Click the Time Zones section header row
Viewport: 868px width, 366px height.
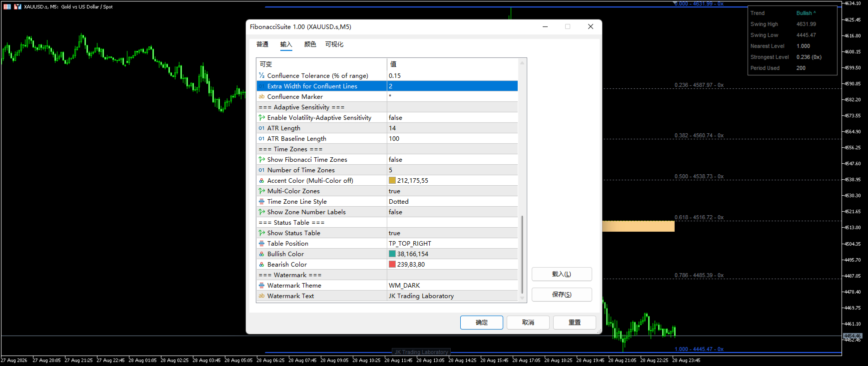(387, 149)
